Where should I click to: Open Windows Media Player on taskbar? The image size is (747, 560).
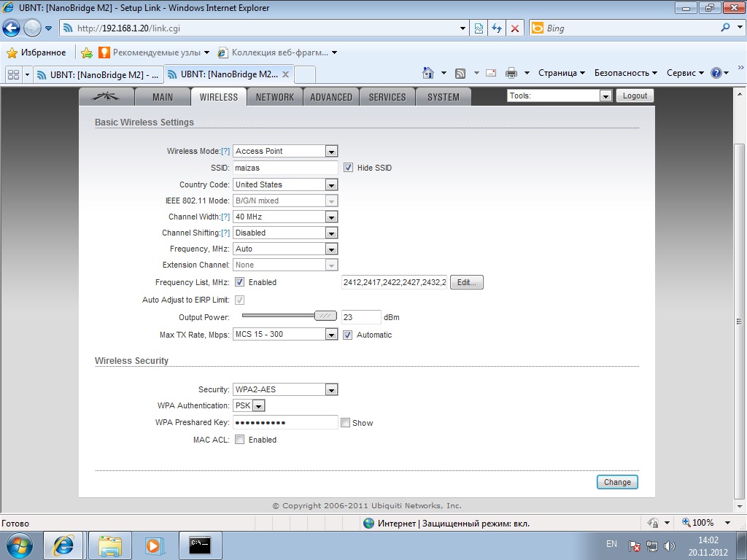[x=153, y=545]
